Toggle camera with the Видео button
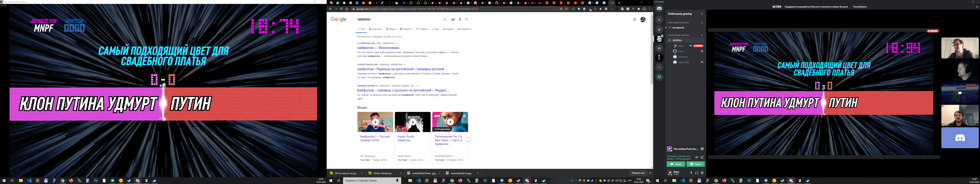The height and width of the screenshot is (184, 980). pos(676,164)
